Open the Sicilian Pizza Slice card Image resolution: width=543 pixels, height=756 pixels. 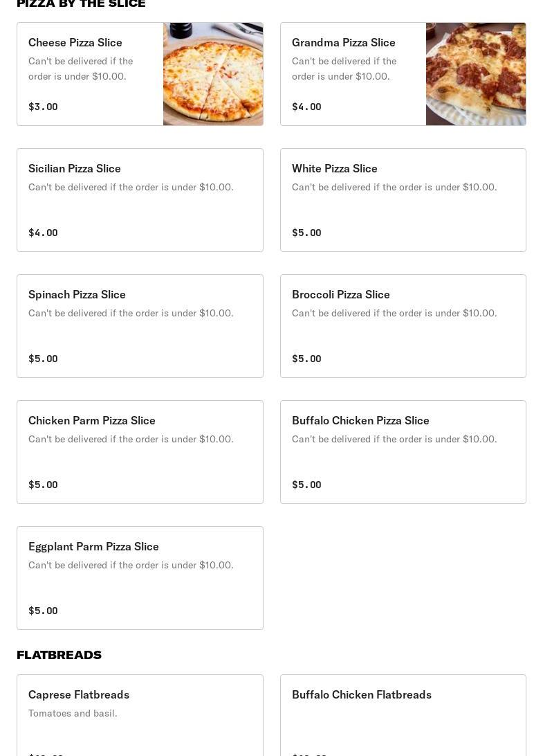[140, 200]
